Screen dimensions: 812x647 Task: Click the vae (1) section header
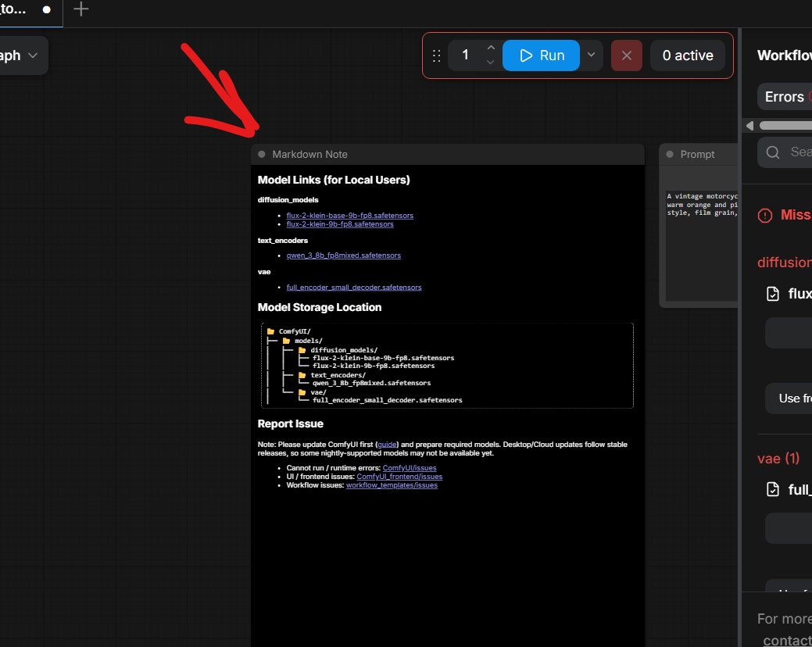(x=778, y=459)
